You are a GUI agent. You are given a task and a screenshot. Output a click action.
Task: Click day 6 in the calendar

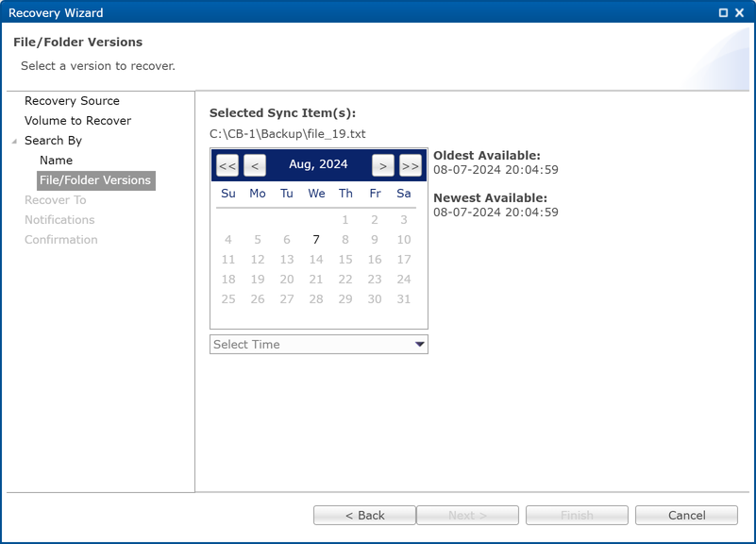click(286, 240)
